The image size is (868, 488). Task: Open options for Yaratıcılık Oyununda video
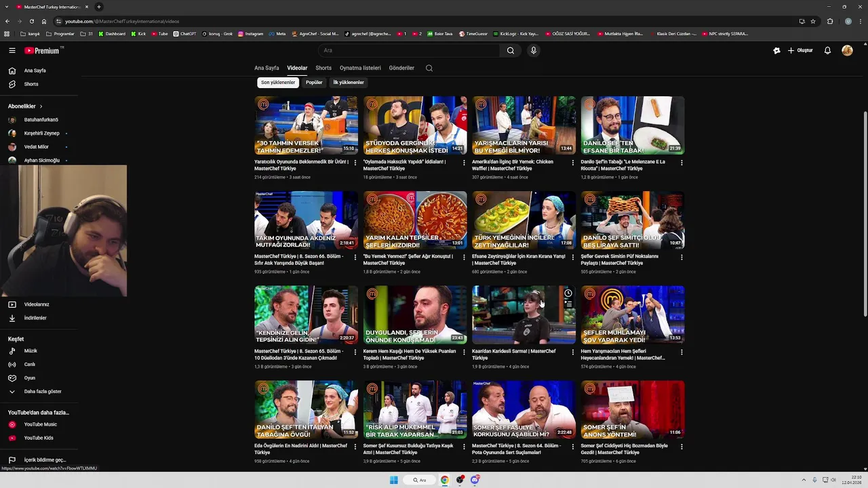click(355, 163)
